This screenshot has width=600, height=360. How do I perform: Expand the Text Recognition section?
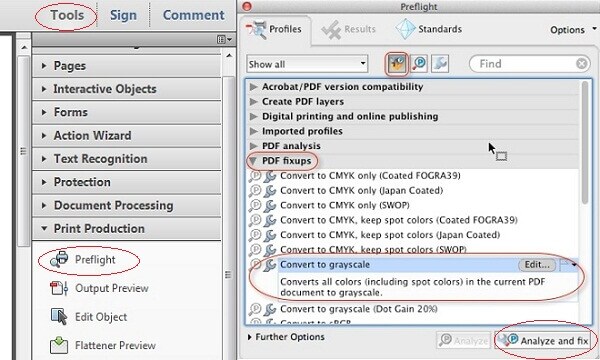pyautogui.click(x=127, y=159)
